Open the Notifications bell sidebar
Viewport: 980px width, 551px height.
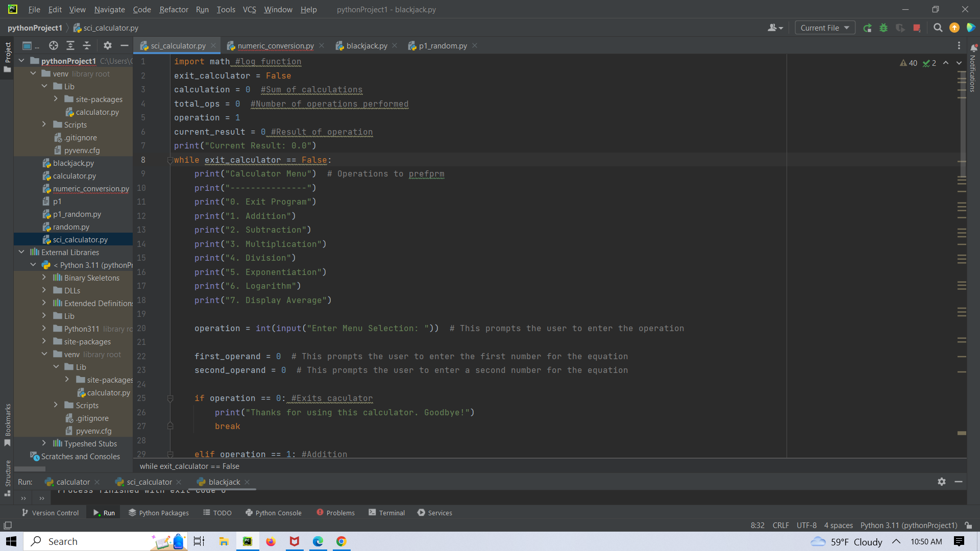pos(973,48)
